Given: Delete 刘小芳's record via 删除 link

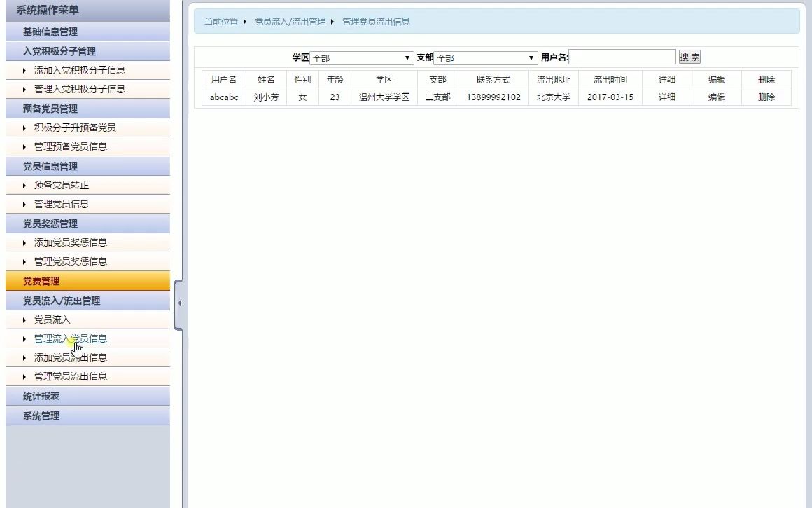Looking at the screenshot, I should coord(766,97).
